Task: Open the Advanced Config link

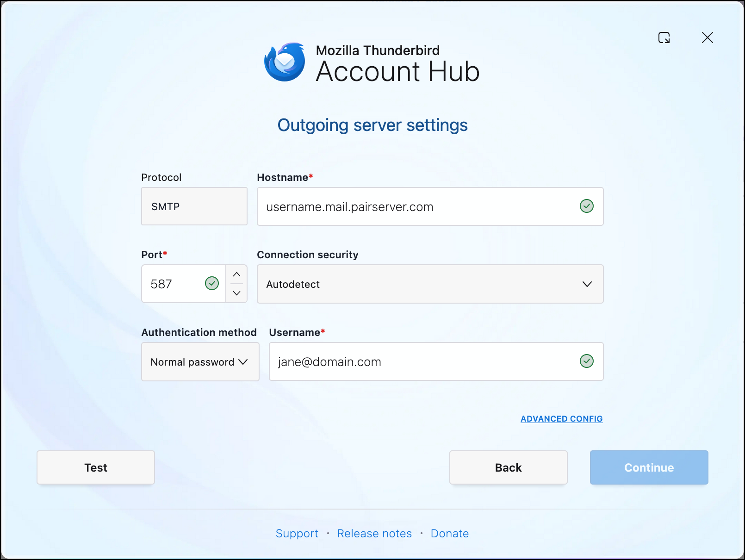Action: pyautogui.click(x=561, y=419)
